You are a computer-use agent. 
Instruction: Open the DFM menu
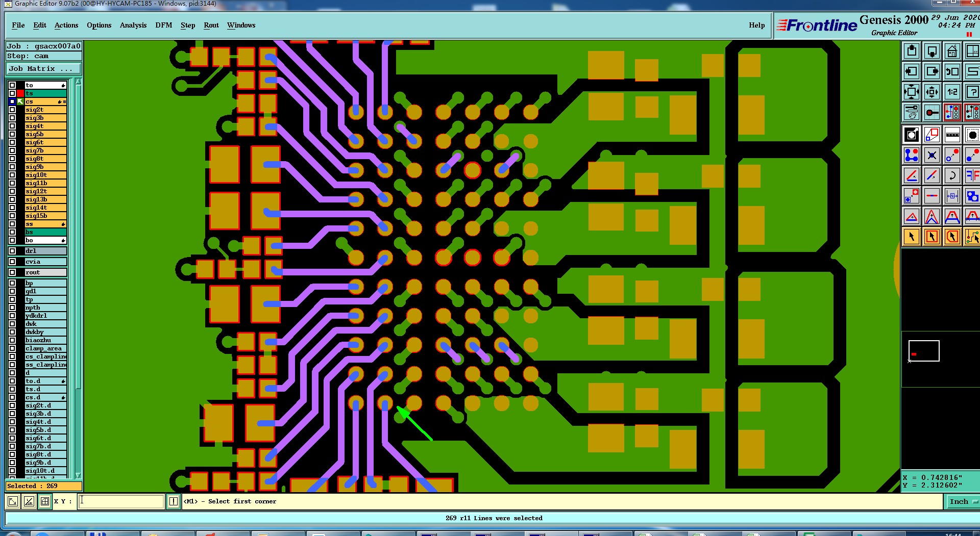[x=164, y=25]
